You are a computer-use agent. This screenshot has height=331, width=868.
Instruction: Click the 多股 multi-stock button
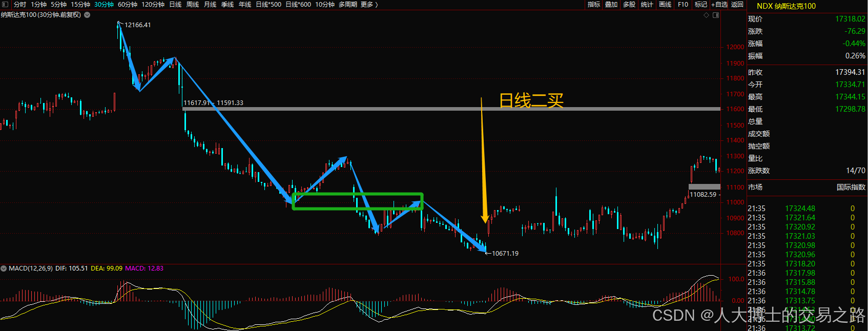click(x=629, y=5)
